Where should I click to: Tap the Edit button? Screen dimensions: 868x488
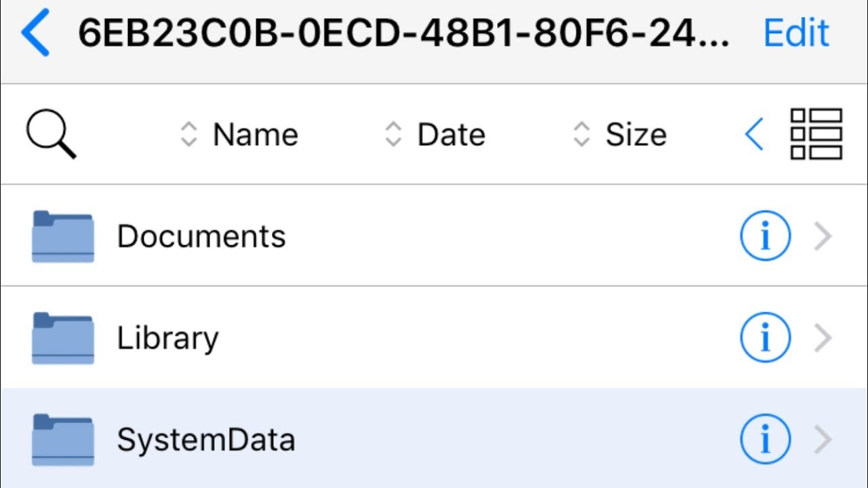[796, 33]
